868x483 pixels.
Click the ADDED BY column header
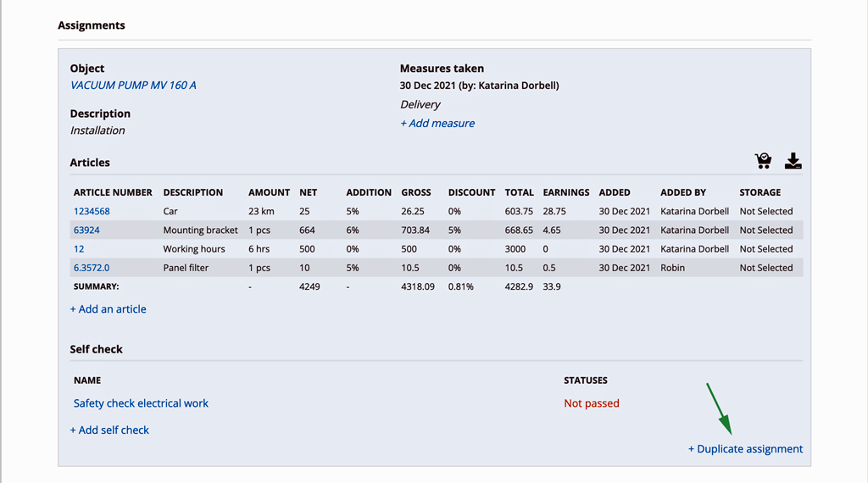pos(682,192)
